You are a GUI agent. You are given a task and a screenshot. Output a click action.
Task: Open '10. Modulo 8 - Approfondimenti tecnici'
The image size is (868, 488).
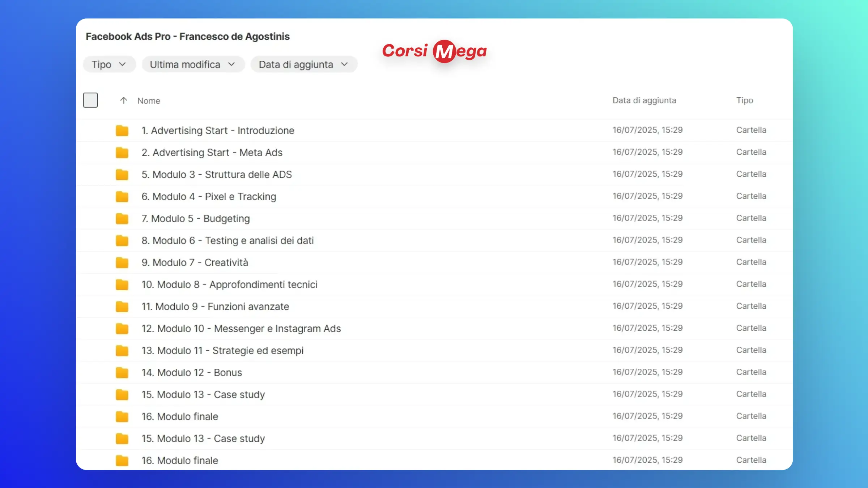click(x=229, y=285)
